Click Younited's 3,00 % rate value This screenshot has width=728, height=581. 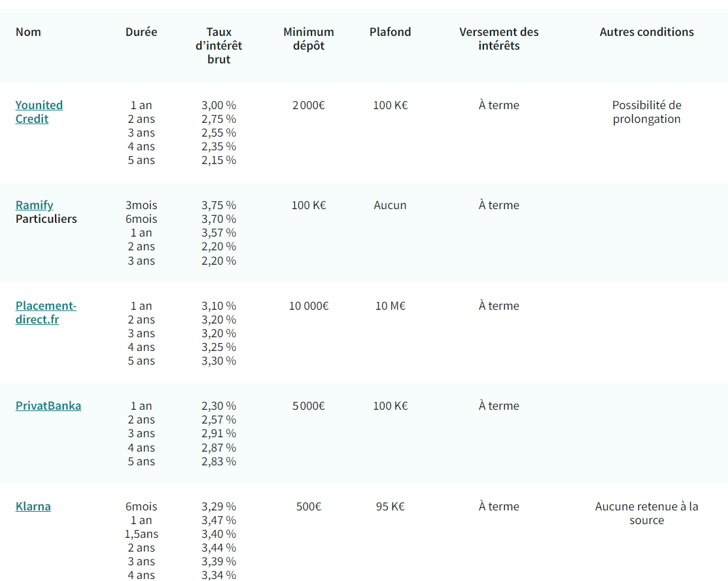coord(218,105)
